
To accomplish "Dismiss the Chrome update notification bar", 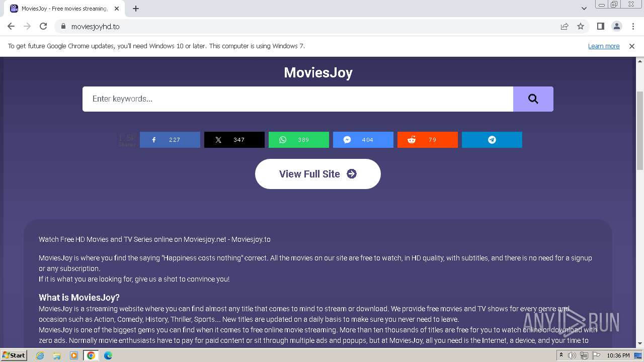I will pos(632,46).
